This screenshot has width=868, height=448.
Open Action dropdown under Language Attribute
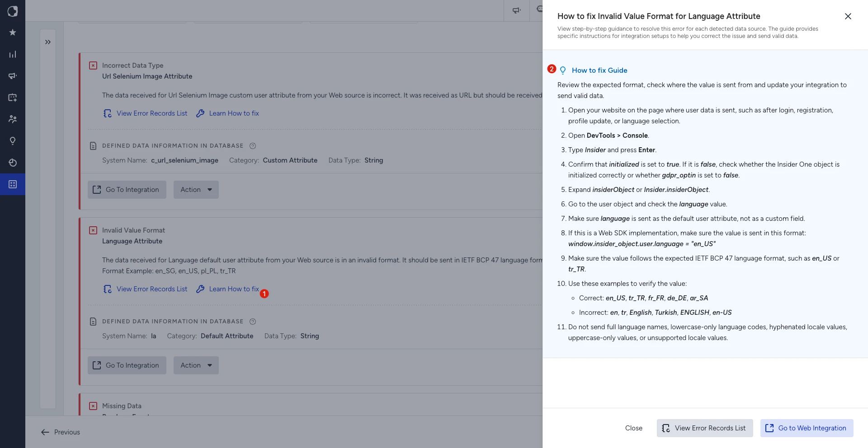(x=196, y=365)
